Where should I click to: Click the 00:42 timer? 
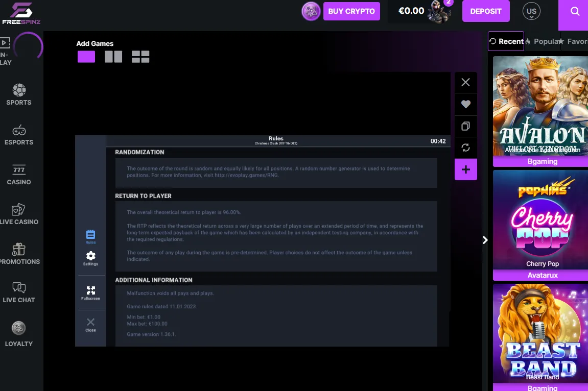tap(438, 141)
